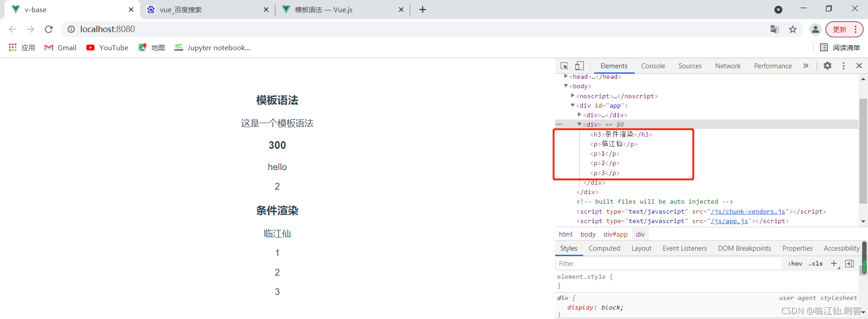
Task: Open the Styles pane tab
Action: coord(569,248)
